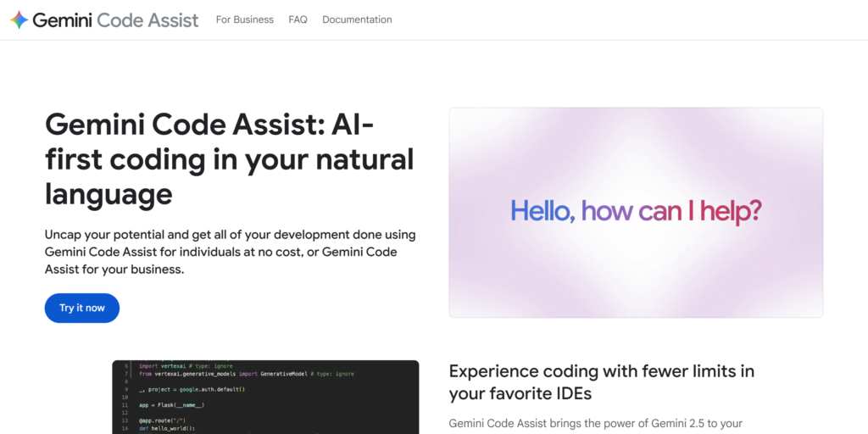Click the code line 'import vertexai'
This screenshot has width=868, height=434.
[x=186, y=366]
